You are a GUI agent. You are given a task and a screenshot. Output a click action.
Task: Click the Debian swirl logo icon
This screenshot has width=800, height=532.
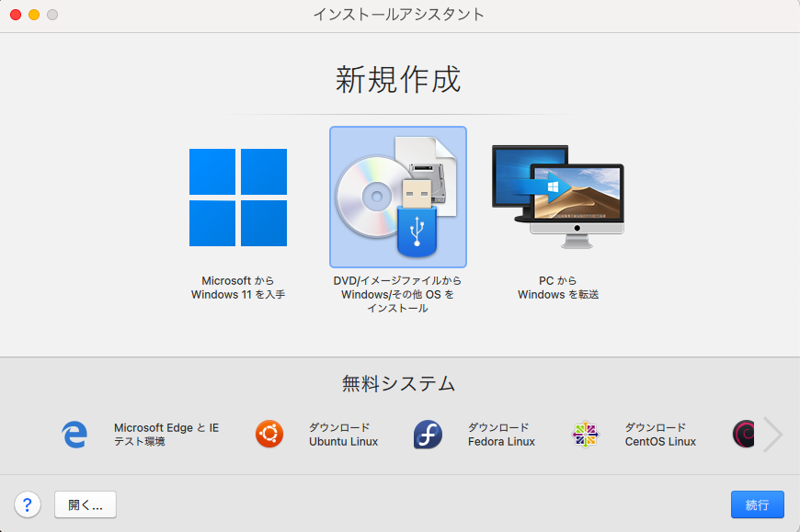point(744,435)
